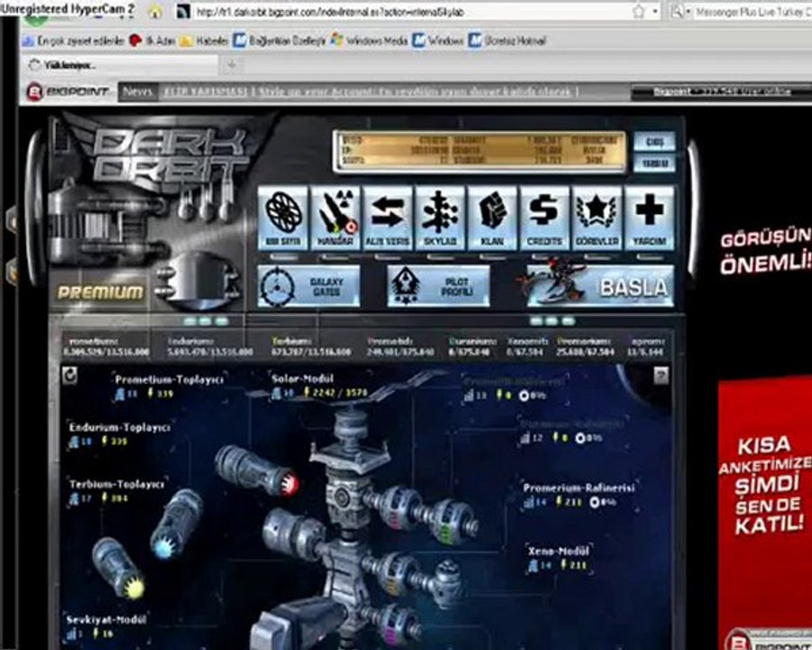Open the Bağlantıları Özelleştir bookmark

click(280, 41)
